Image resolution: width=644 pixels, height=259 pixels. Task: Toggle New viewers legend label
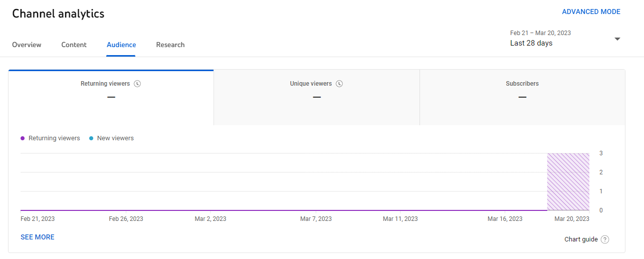(x=115, y=138)
